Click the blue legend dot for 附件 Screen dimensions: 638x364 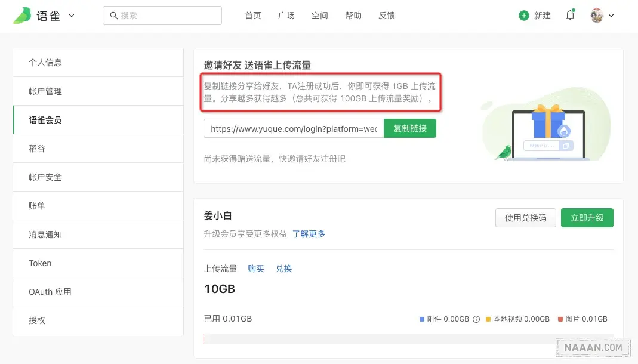pos(422,319)
